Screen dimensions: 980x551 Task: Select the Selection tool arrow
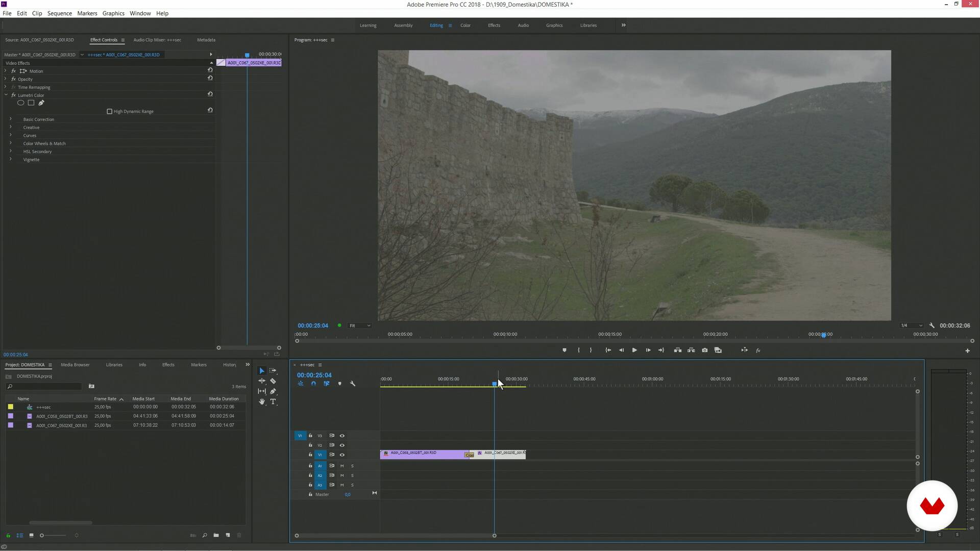coord(262,371)
